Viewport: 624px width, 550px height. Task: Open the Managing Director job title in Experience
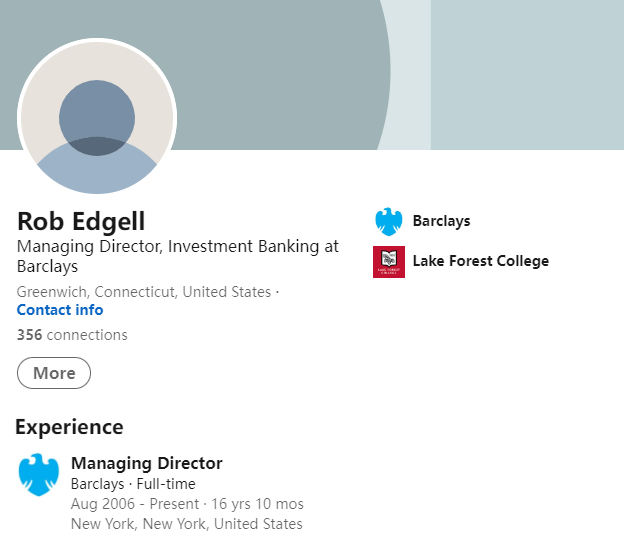click(146, 463)
